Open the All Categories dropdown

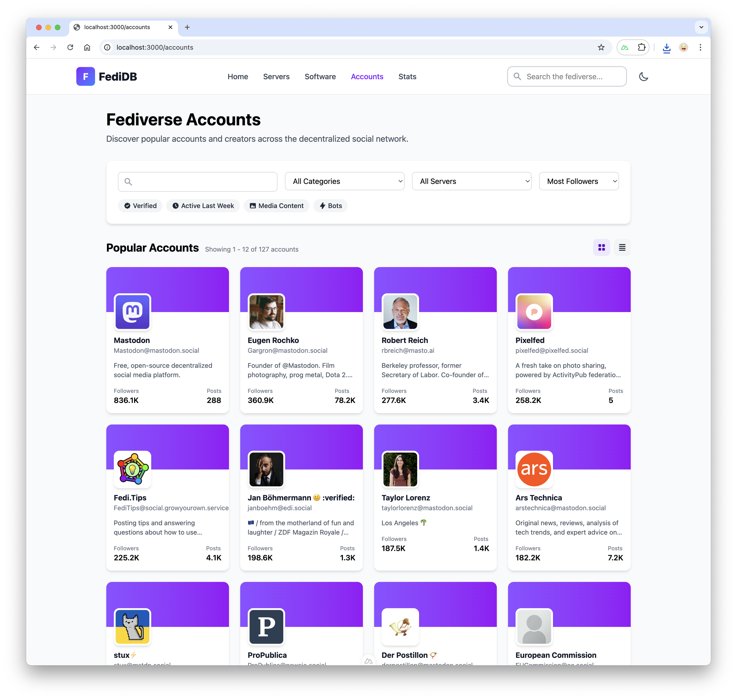pos(344,181)
